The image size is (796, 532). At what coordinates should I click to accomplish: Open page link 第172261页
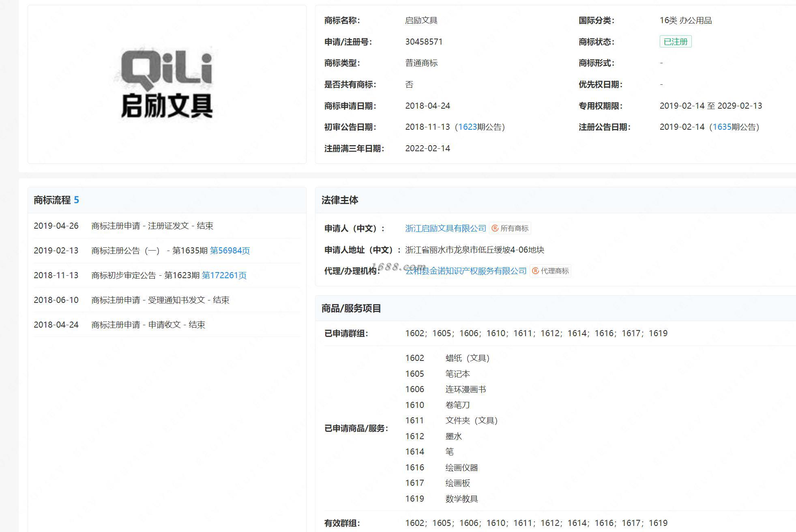(x=224, y=275)
